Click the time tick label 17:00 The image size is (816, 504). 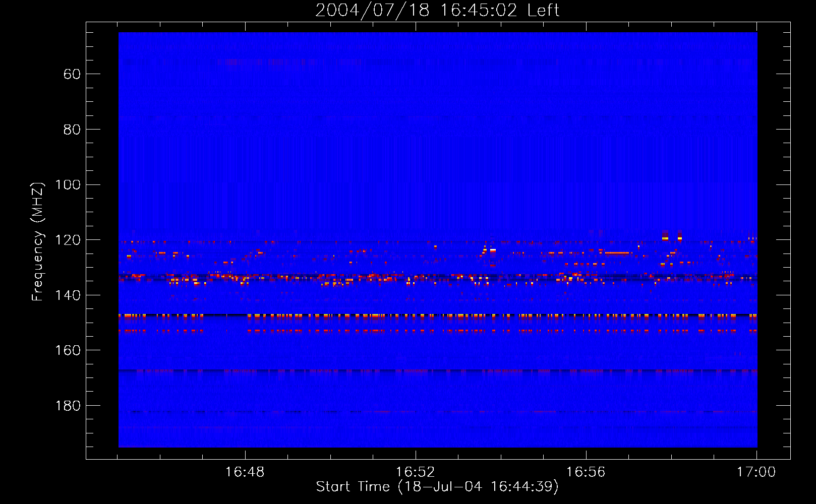[756, 472]
